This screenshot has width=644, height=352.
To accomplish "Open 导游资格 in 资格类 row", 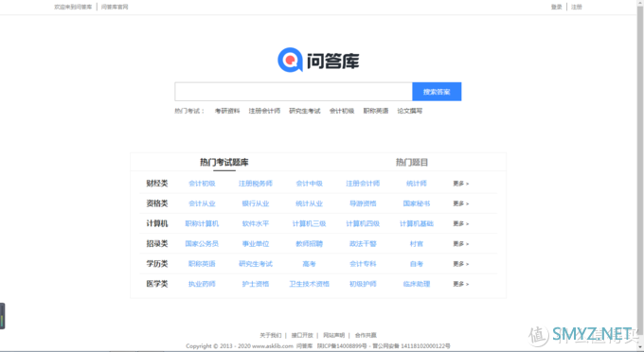I will 363,203.
